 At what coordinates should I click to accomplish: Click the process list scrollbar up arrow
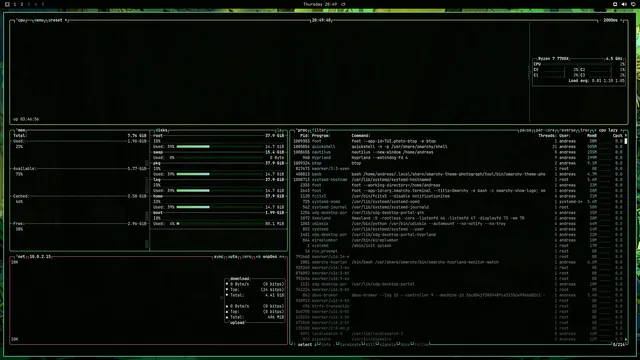pos(626,136)
